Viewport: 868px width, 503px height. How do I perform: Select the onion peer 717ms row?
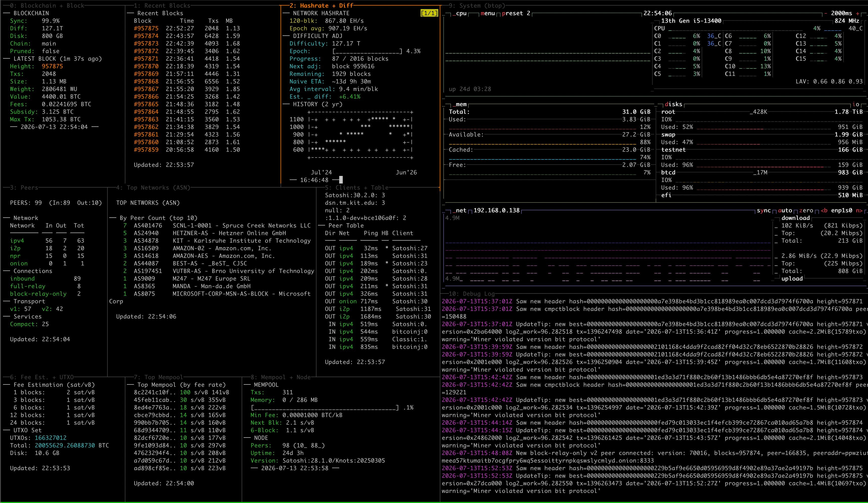coord(376,302)
